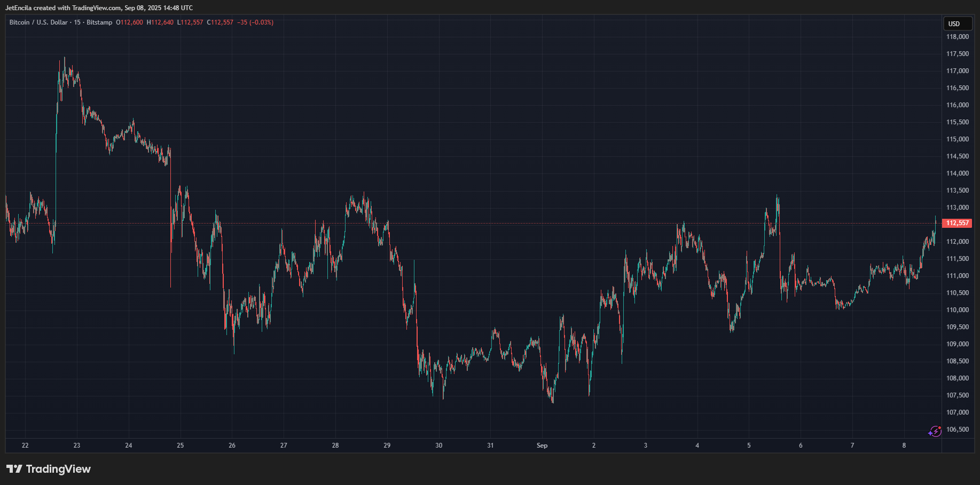The image size is (980, 485).
Task: Click the 118,000 price scale label
Action: (x=958, y=37)
